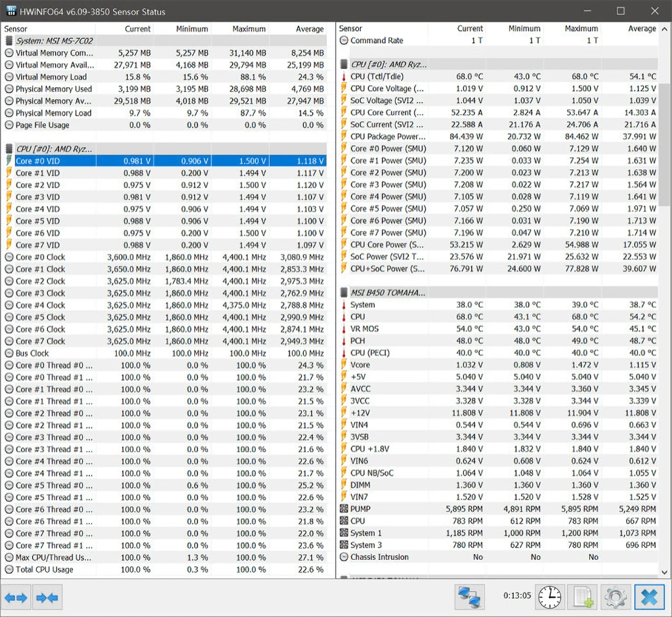Image resolution: width=672 pixels, height=617 pixels.
Task: Select the Max CPU/Thread Us... row
Action: click(164, 558)
